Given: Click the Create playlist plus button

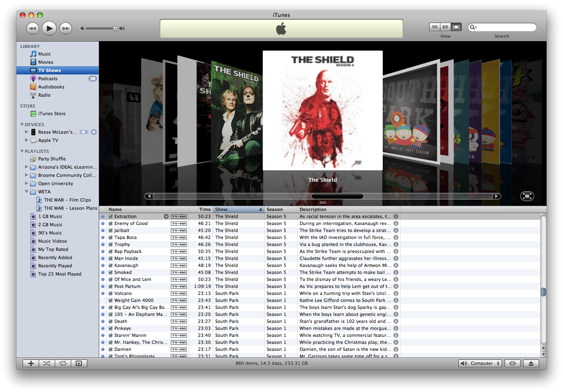Looking at the screenshot, I should (x=31, y=363).
